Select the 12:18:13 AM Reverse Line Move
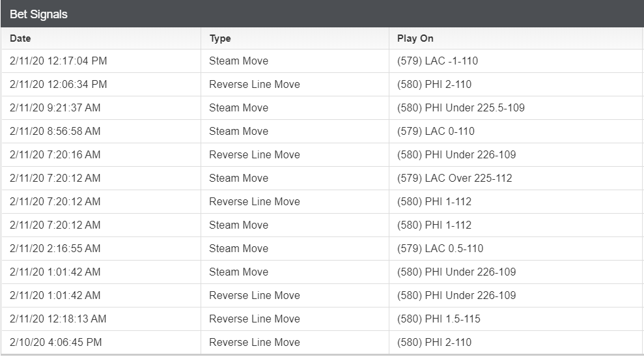Viewport: 644px width, 357px height. click(255, 319)
